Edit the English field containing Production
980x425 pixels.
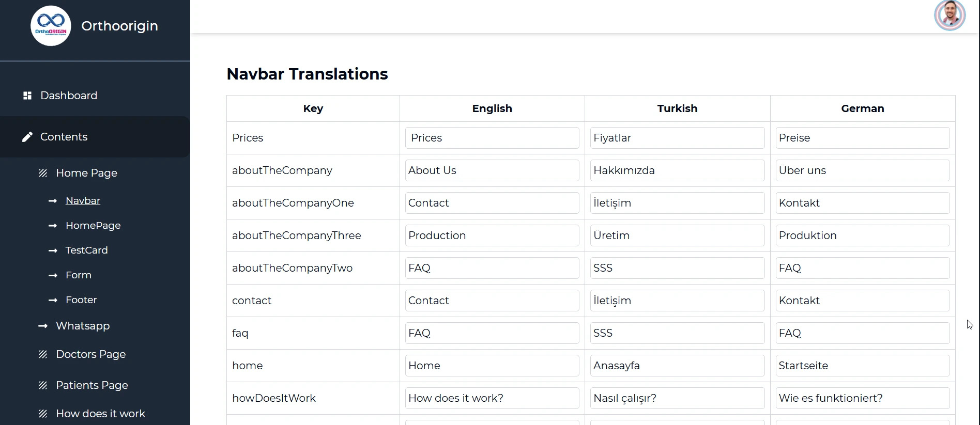[492, 235]
